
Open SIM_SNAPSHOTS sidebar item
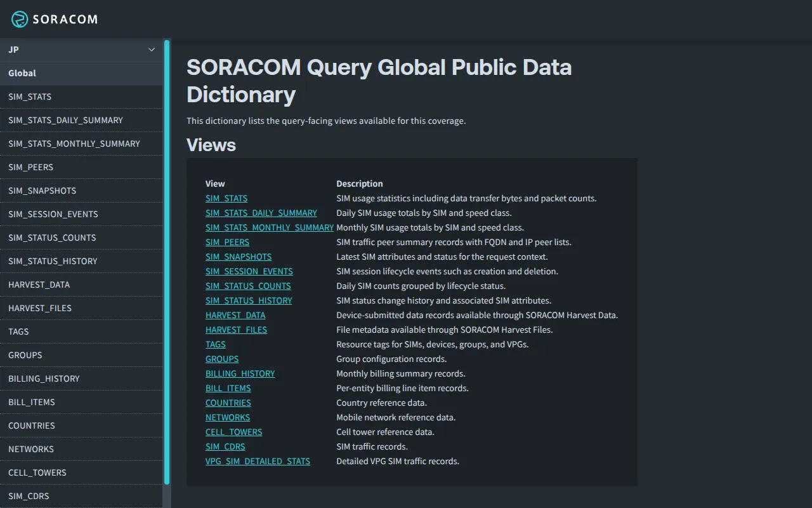(81, 190)
